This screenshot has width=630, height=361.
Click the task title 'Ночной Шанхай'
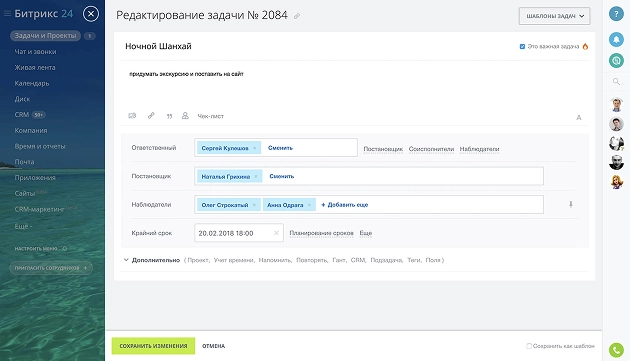pos(158,46)
